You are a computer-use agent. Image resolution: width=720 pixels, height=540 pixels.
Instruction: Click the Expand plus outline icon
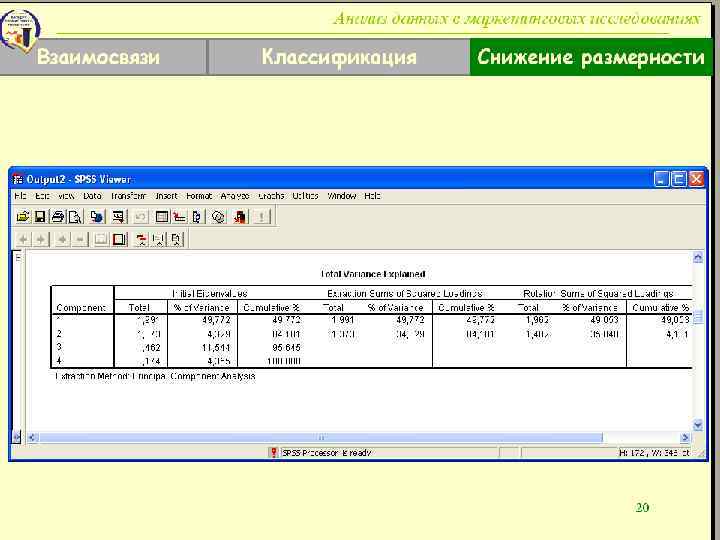click(62, 239)
